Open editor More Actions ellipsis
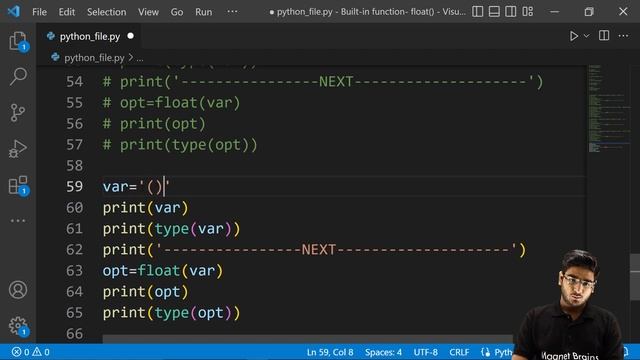640x360 pixels. pyautogui.click(x=623, y=36)
